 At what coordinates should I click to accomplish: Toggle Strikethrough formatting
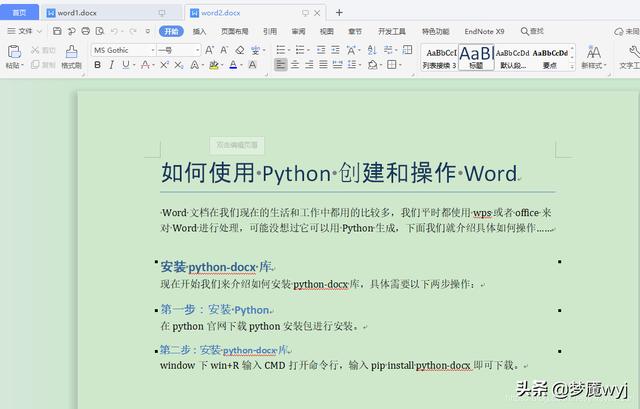click(x=144, y=64)
